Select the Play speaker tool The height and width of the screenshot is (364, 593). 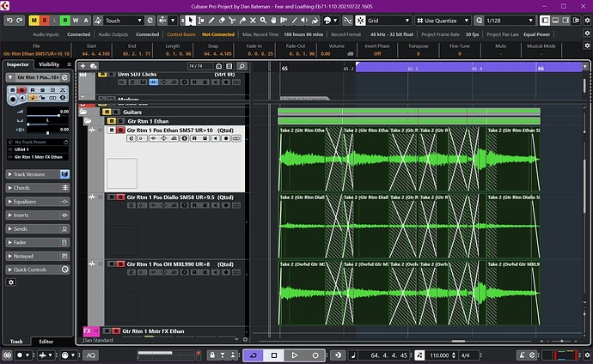(x=304, y=21)
